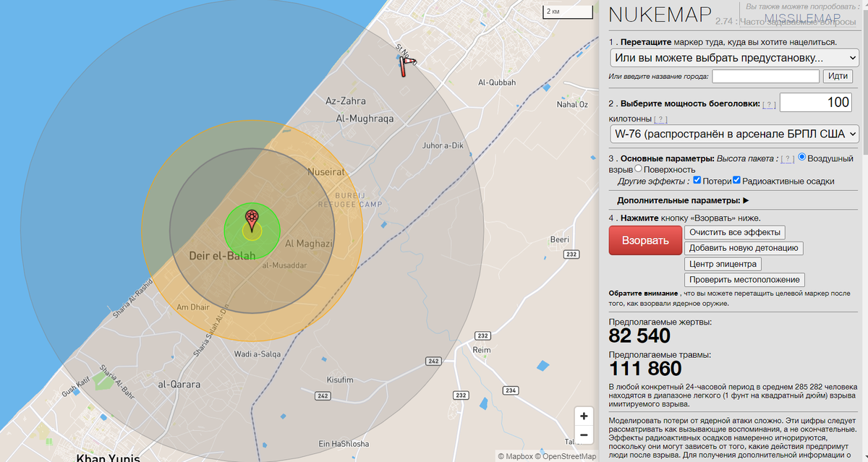This screenshot has height=462, width=868.
Task: Open help [?] next to килотонны
Action: (660, 119)
